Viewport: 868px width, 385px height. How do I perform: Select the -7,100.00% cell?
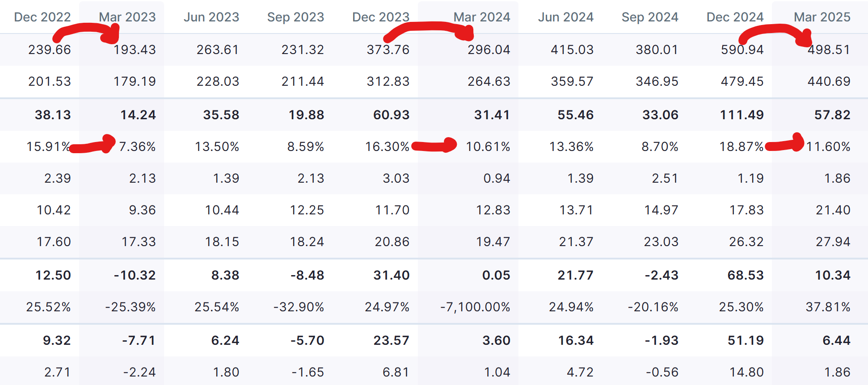coord(475,307)
